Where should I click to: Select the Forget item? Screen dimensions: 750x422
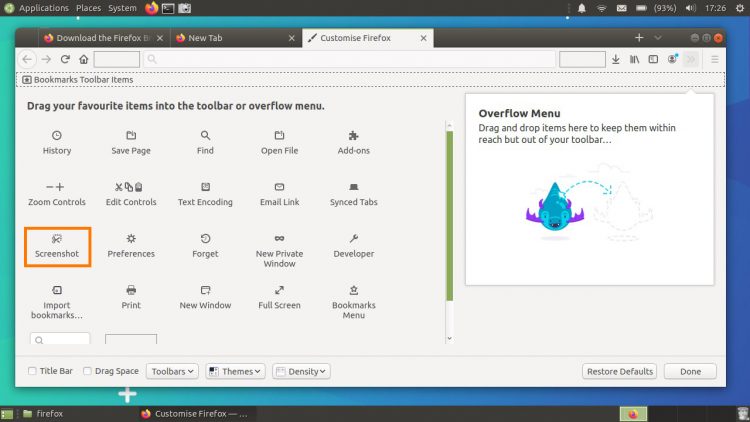[x=205, y=246]
